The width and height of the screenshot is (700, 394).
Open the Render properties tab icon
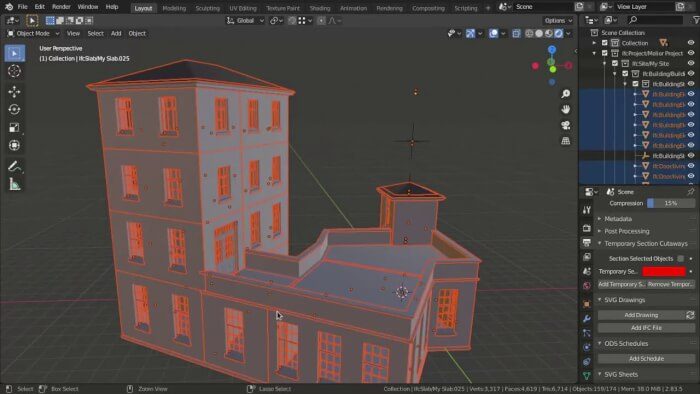587,228
